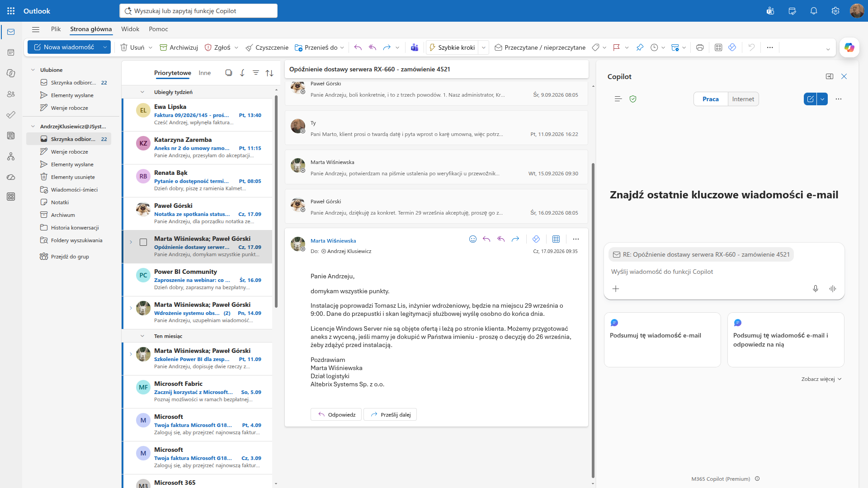Open account profile picture

[857, 11]
